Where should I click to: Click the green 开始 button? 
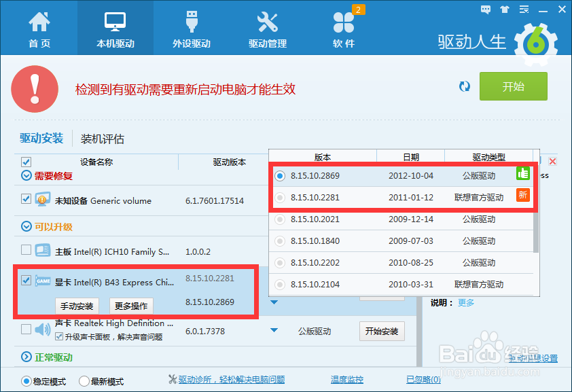point(514,86)
